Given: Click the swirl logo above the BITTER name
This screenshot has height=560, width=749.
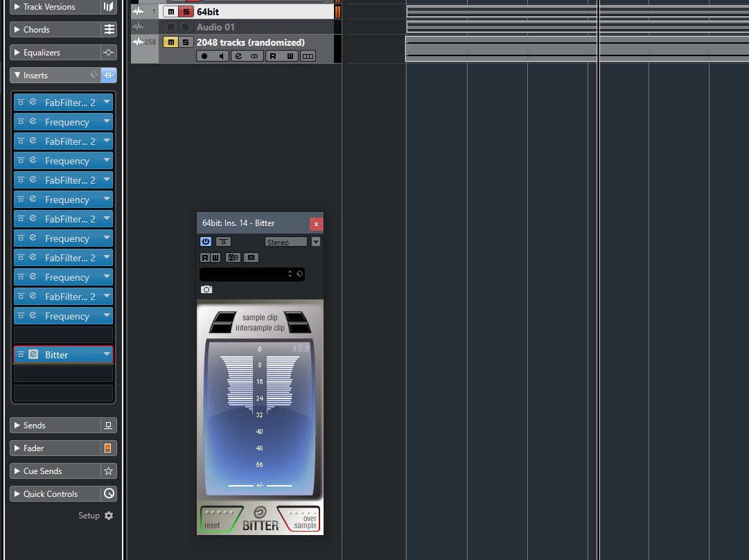Looking at the screenshot, I should tap(260, 513).
